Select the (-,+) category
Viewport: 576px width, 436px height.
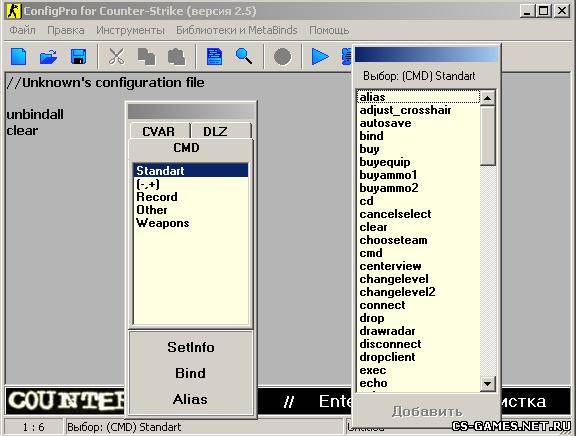pos(191,184)
